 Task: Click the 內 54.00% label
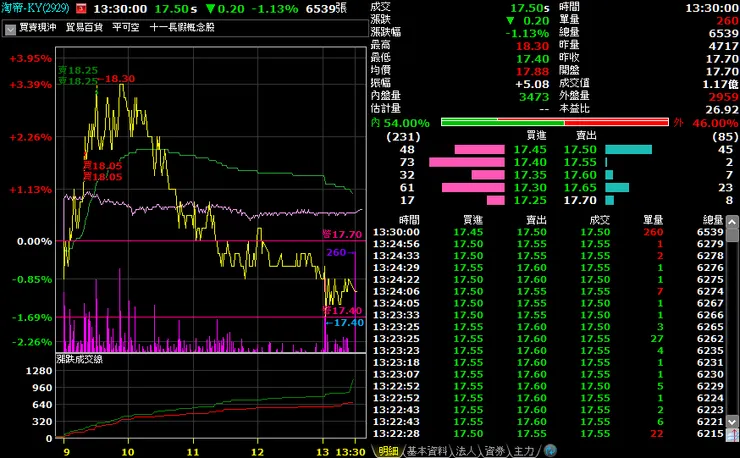(x=400, y=123)
